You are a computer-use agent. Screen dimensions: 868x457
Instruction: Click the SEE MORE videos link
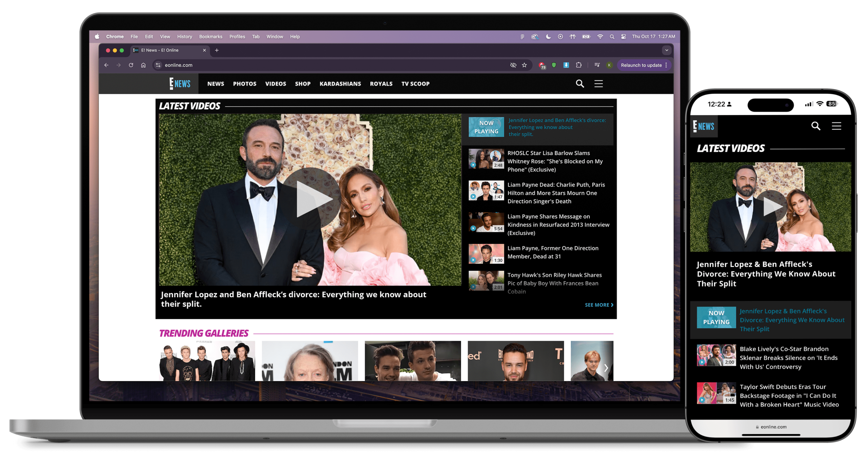point(598,305)
